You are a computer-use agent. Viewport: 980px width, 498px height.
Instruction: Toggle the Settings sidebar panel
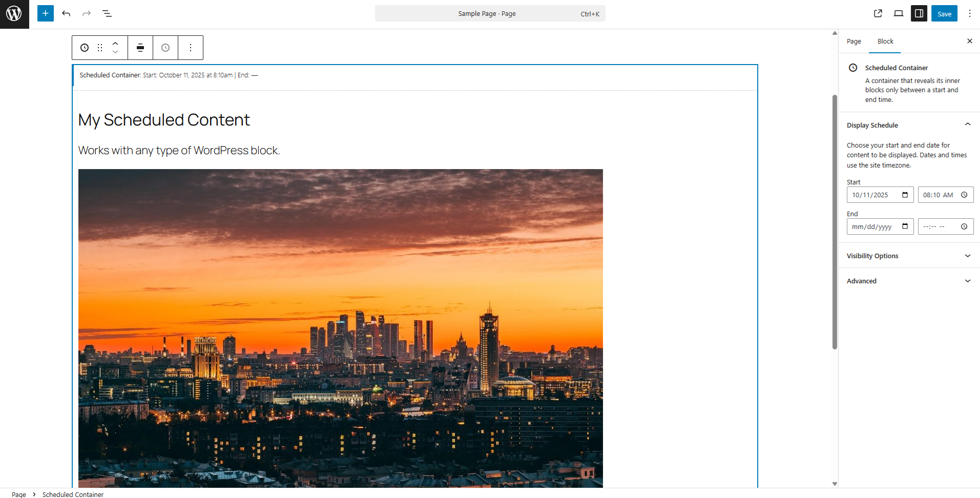pos(918,13)
